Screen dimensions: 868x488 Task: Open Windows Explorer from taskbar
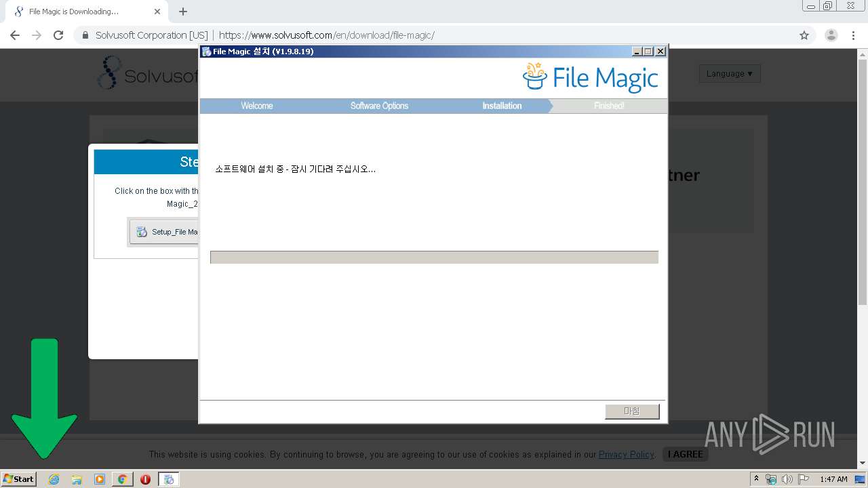[x=77, y=479]
